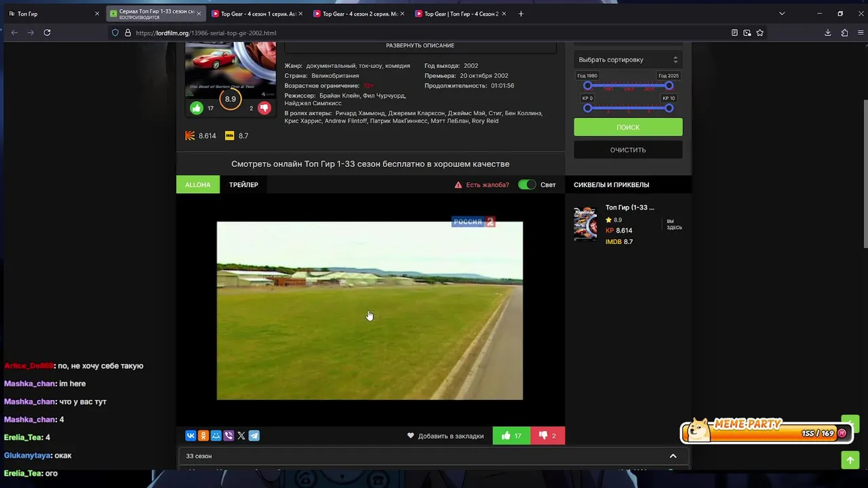Click the 'ОЧИСТИТЬ' button
Viewport: 868px width, 488px height.
628,150
